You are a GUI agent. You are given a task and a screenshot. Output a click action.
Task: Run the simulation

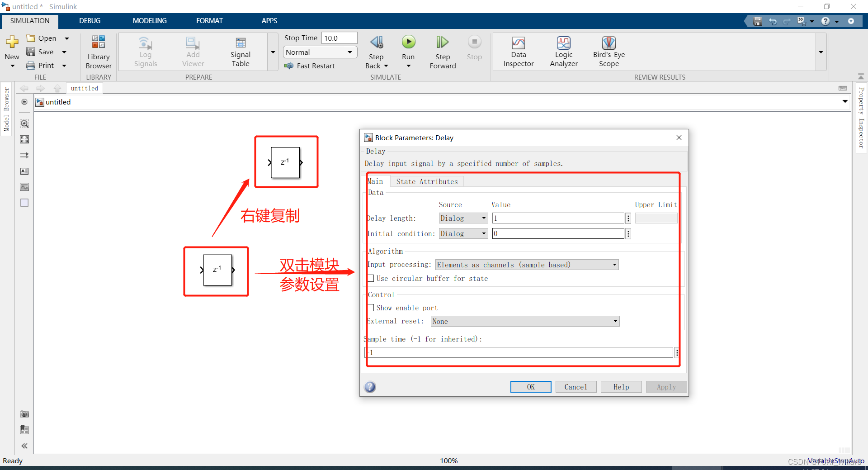click(x=408, y=42)
